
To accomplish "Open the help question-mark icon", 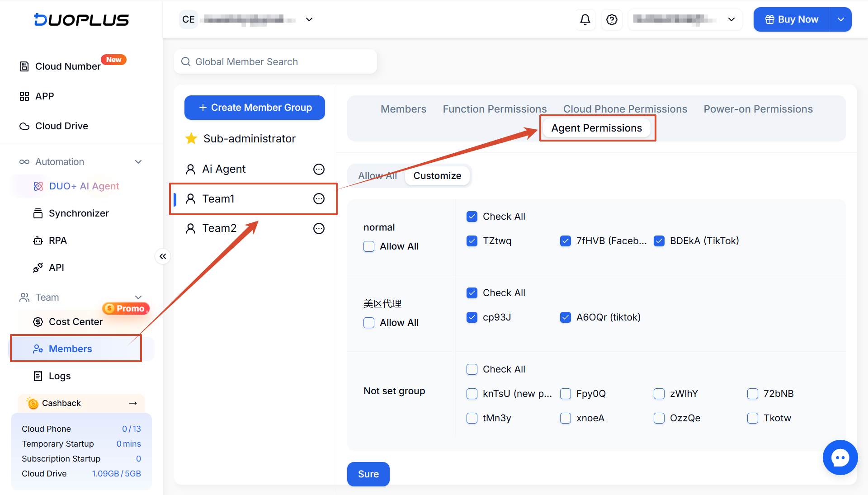I will pyautogui.click(x=612, y=19).
